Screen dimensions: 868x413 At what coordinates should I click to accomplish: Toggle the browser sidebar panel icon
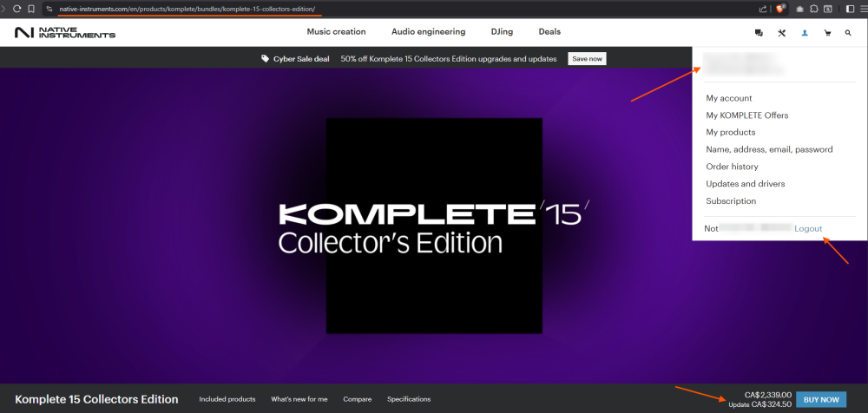851,9
